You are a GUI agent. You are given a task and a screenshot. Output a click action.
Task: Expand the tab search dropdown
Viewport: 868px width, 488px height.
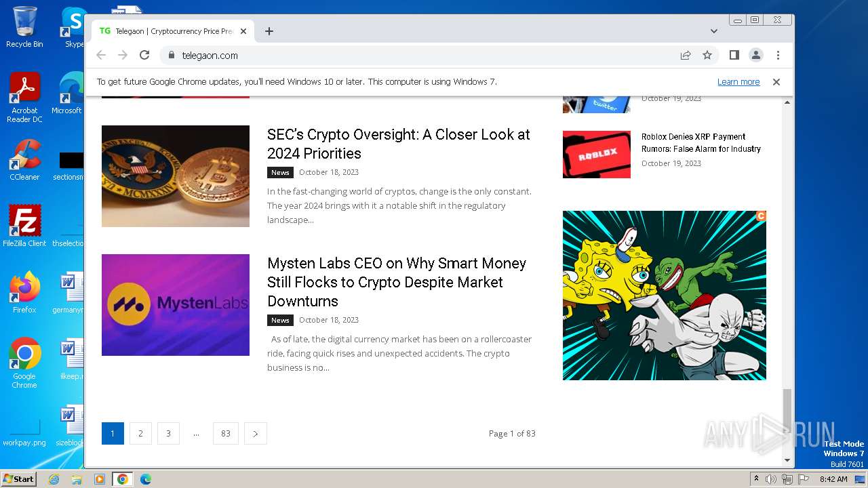click(x=714, y=31)
